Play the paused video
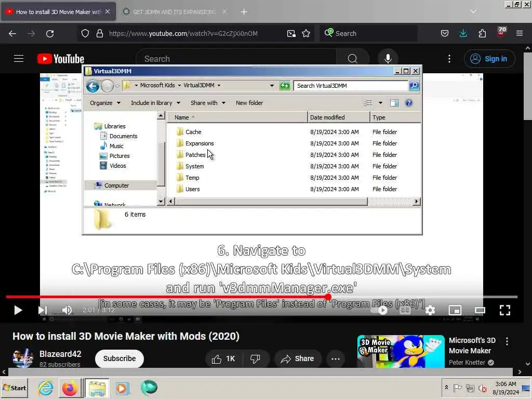Screen dimensions: 532x399 pyautogui.click(x=18, y=310)
